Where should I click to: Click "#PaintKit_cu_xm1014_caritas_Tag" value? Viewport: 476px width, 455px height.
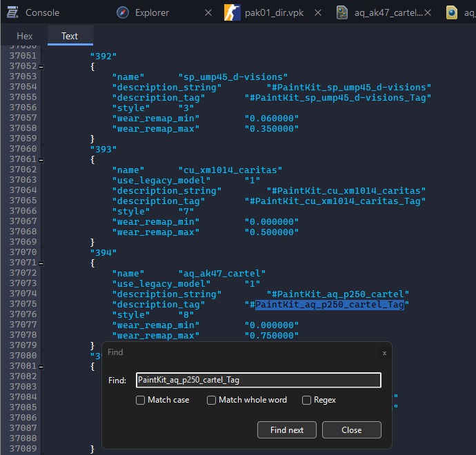point(335,201)
